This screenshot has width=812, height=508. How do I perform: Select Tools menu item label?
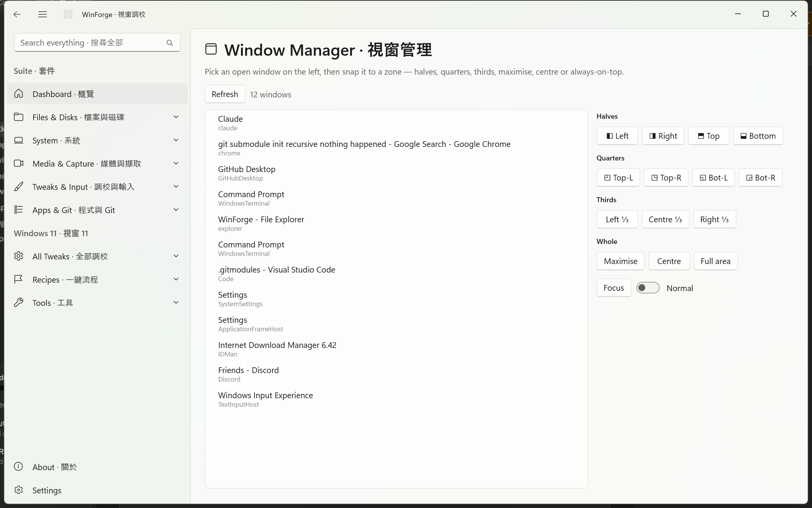coord(53,303)
